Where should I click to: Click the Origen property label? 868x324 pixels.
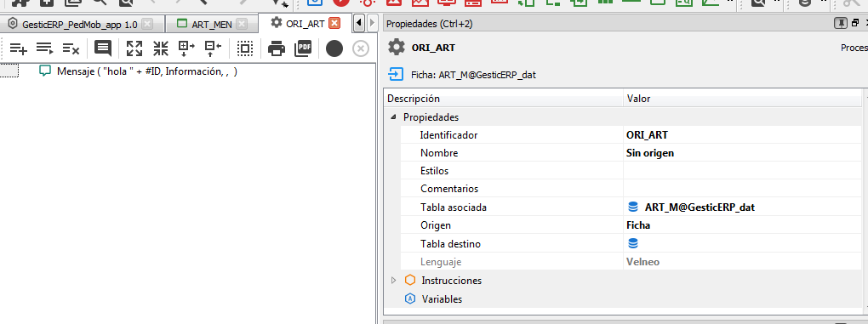(435, 225)
